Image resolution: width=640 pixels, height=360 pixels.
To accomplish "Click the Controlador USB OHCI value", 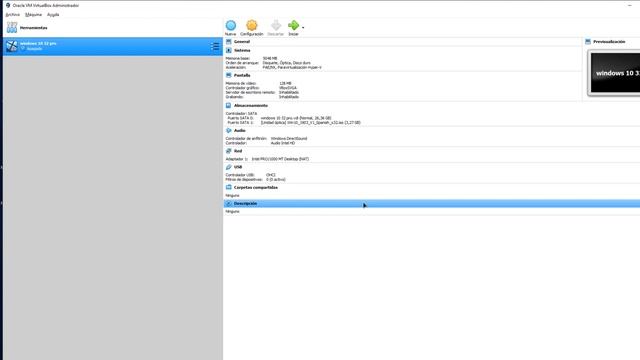I will 271,175.
